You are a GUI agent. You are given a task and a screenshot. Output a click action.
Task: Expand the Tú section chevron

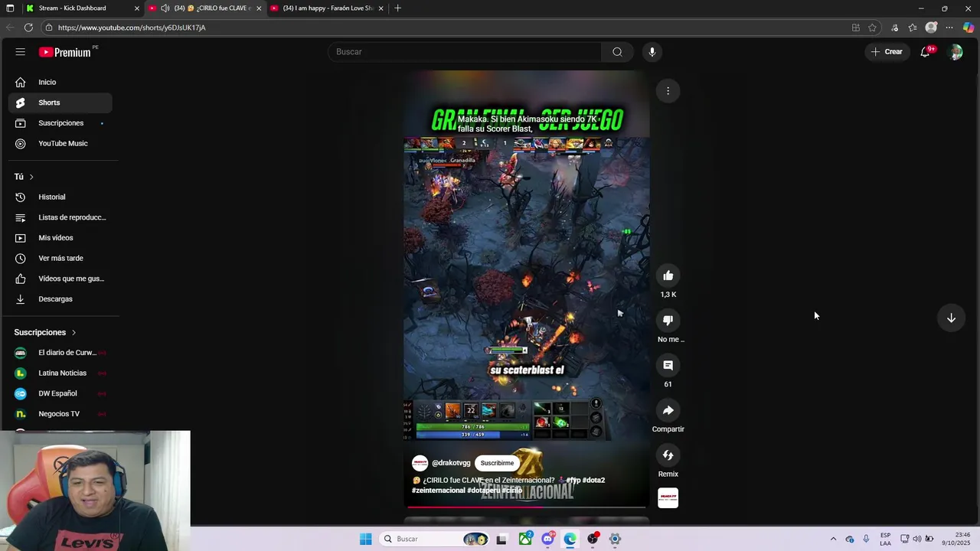click(x=31, y=177)
